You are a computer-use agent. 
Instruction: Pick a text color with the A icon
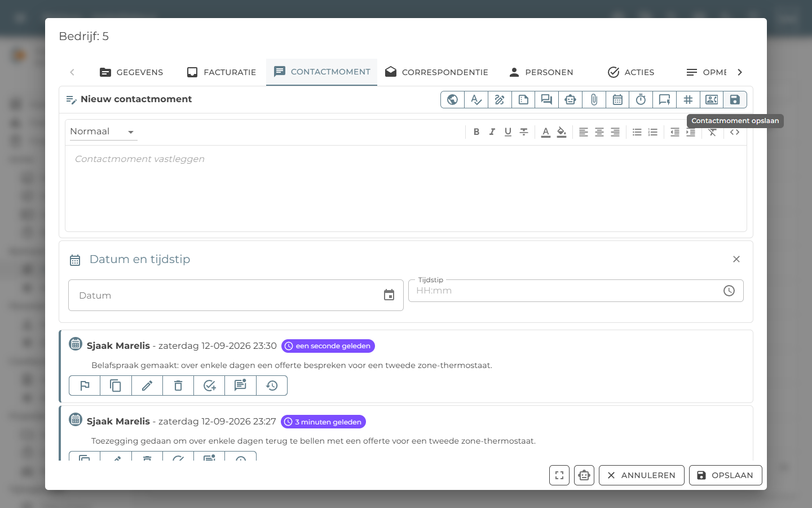[546, 132]
